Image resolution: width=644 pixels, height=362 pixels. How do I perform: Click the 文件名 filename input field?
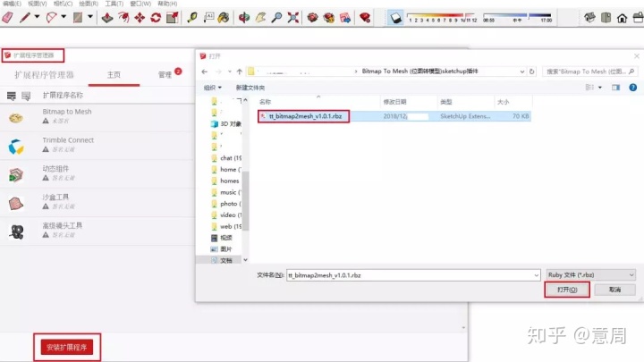[x=412, y=275]
